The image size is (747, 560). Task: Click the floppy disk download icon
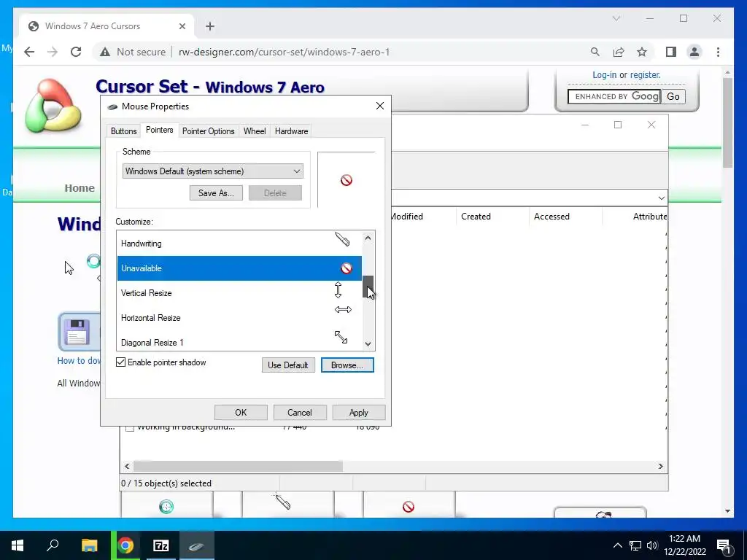79,332
